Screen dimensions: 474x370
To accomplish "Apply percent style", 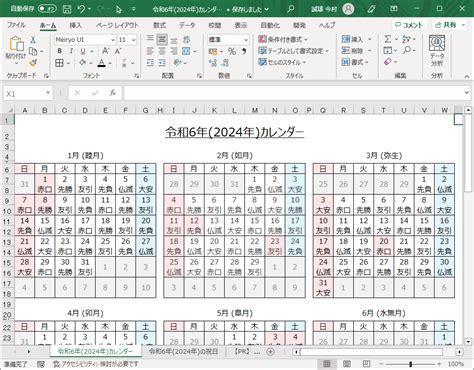I will pos(232,51).
